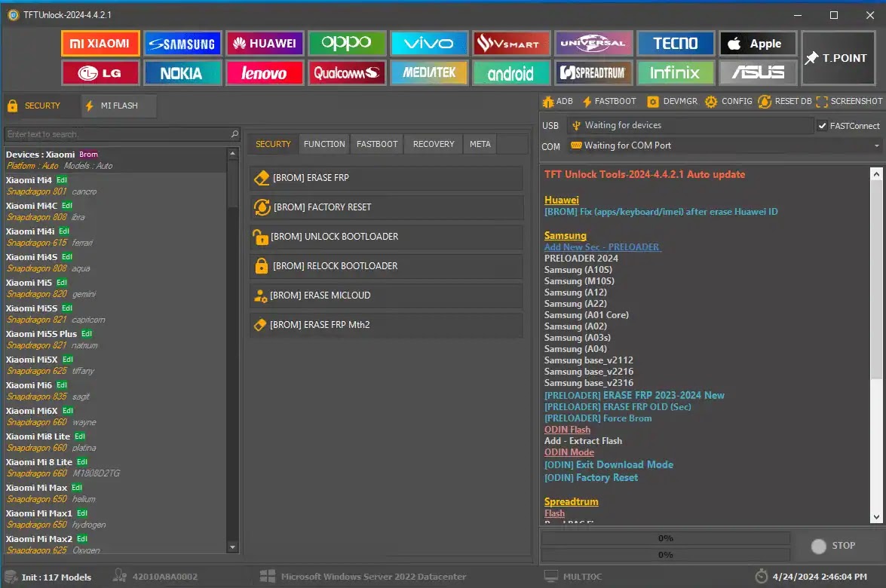
Task: Select the Universal brand button
Action: point(593,44)
